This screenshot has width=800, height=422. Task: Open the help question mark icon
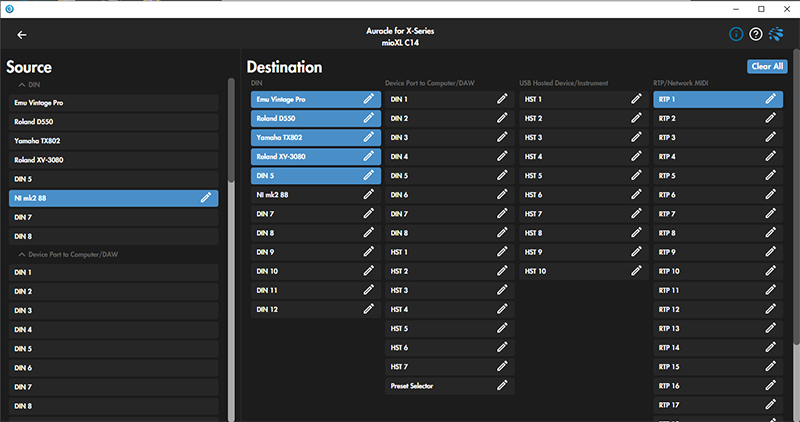pos(756,34)
